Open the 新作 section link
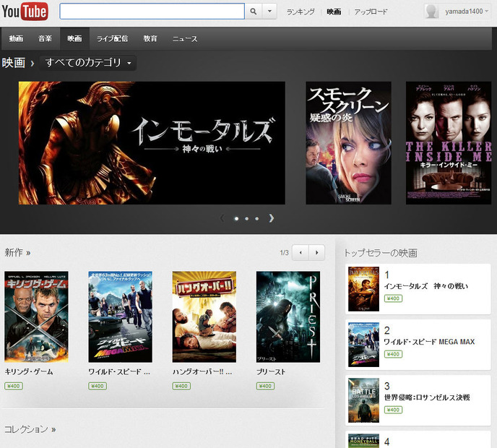This screenshot has width=497, height=448. point(17,252)
